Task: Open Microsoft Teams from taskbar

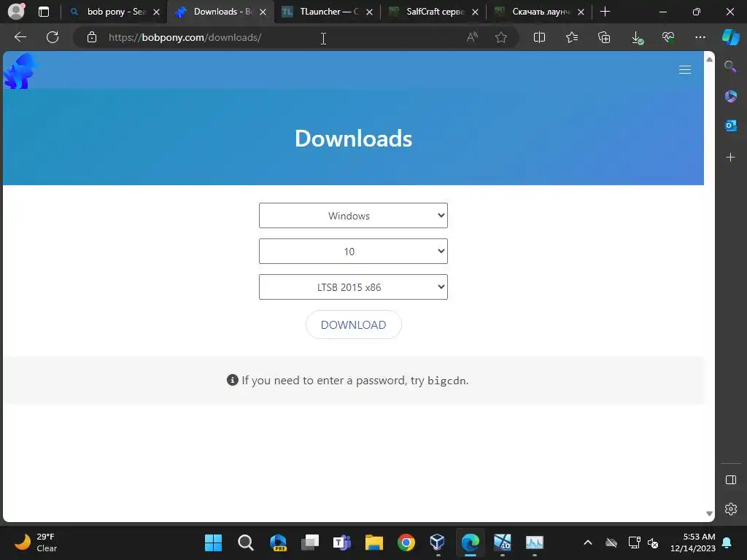Action: pyautogui.click(x=342, y=542)
